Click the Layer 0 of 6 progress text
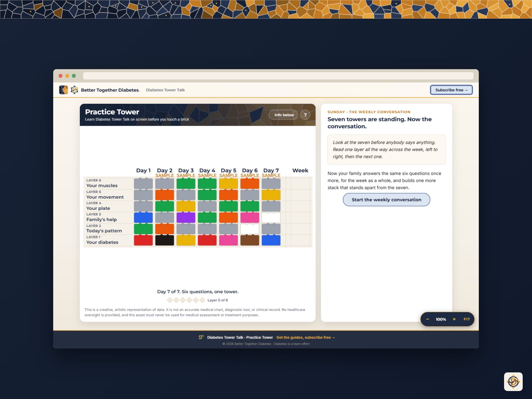Image resolution: width=532 pixels, height=399 pixels. [218, 300]
